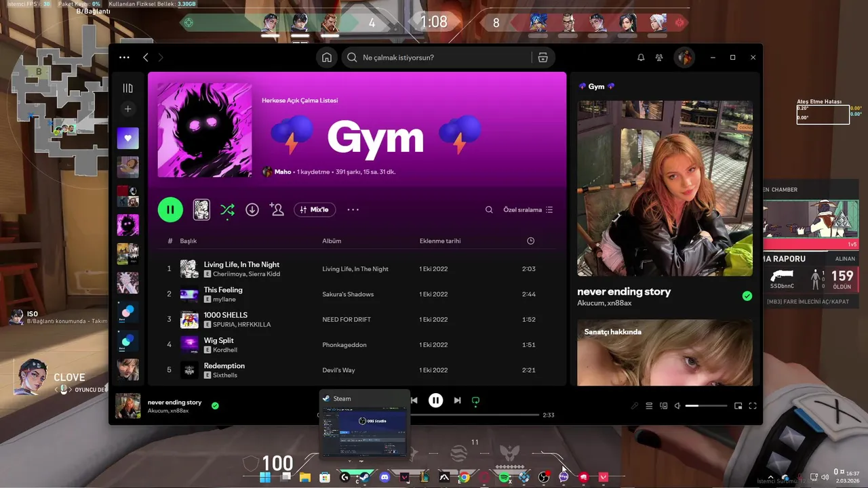This screenshot has height=488, width=868.
Task: Create new playlist with plus icon
Action: [x=127, y=109]
